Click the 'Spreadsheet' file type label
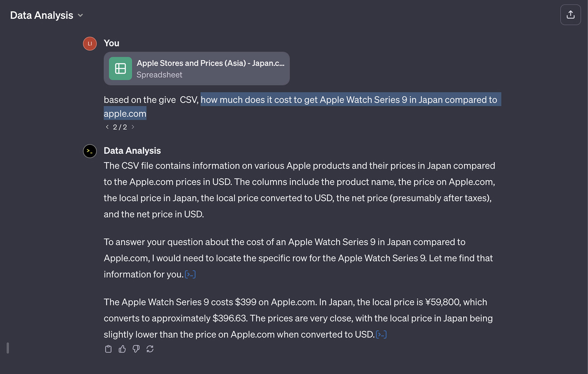 tap(159, 75)
